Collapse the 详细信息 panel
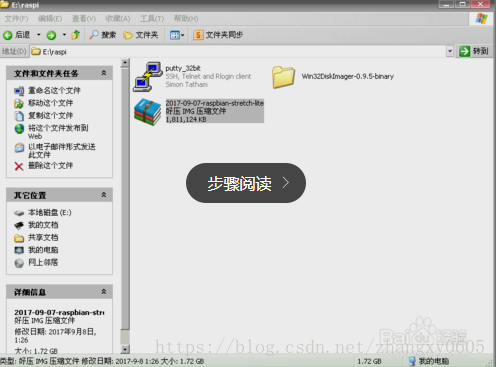This screenshot has height=367, width=496. point(104,292)
